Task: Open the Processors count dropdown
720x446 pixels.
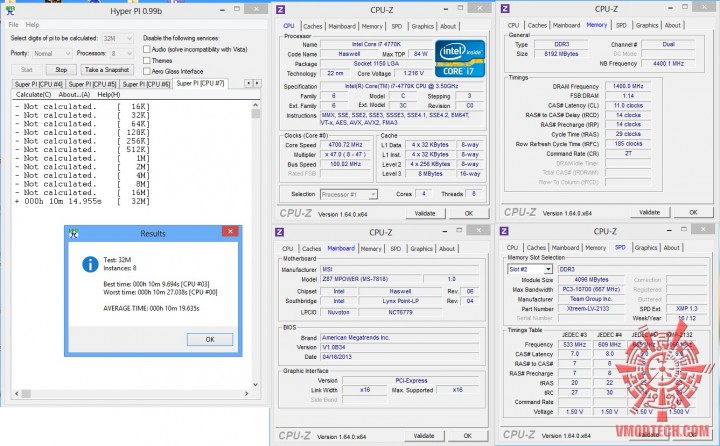Action: click(121, 54)
